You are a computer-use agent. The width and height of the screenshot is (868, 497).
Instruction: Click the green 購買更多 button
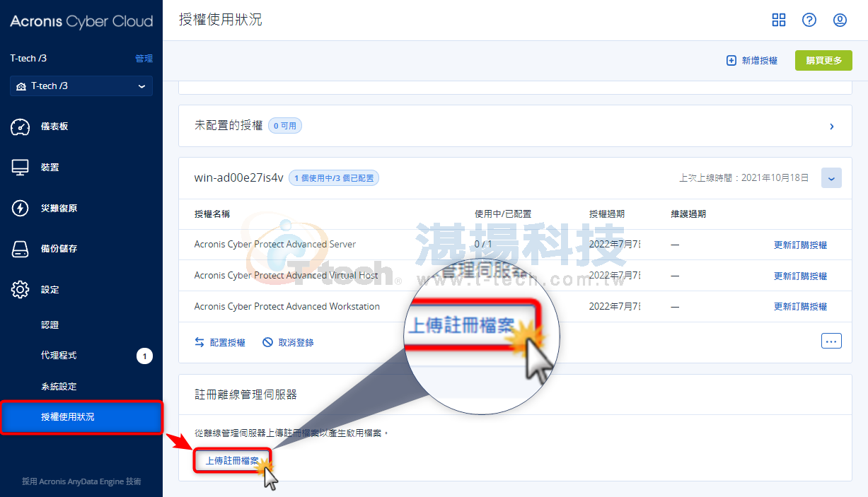click(823, 61)
